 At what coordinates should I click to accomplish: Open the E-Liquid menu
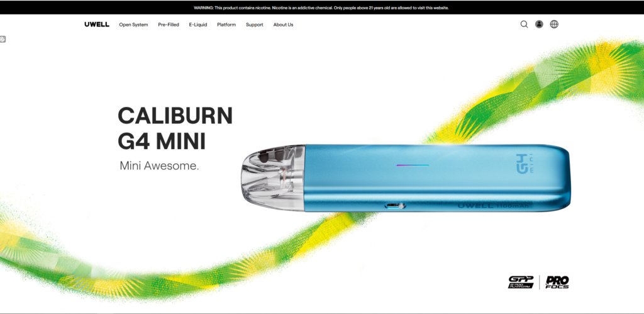tap(198, 25)
